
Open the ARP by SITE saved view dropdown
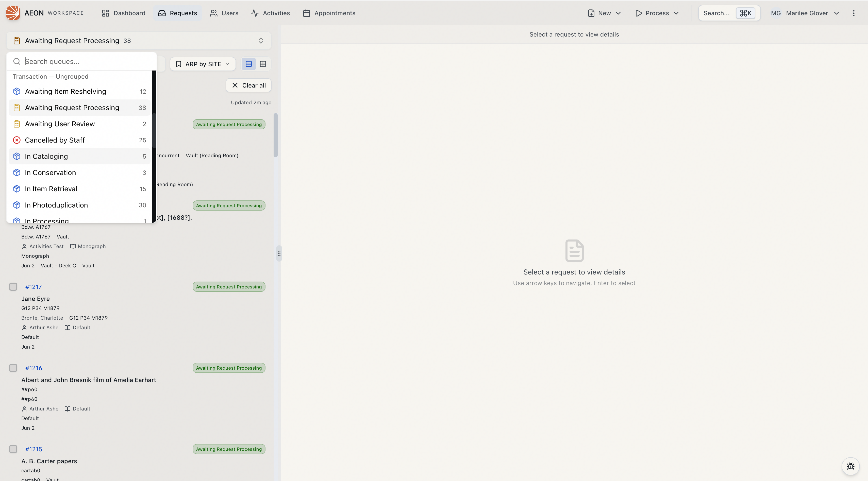pos(203,64)
